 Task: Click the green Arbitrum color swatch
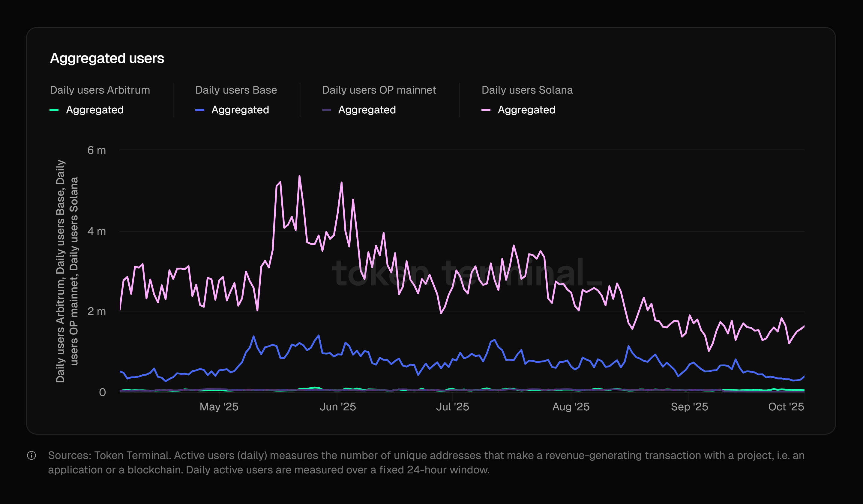click(54, 110)
